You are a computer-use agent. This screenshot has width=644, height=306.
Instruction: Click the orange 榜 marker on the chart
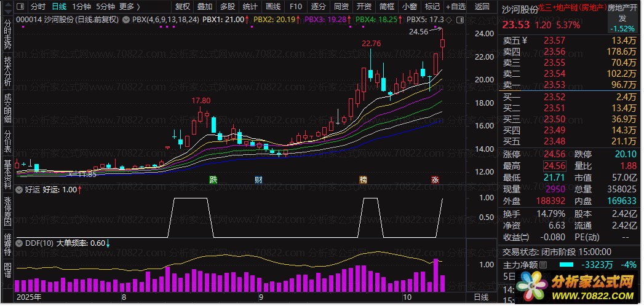click(x=364, y=180)
